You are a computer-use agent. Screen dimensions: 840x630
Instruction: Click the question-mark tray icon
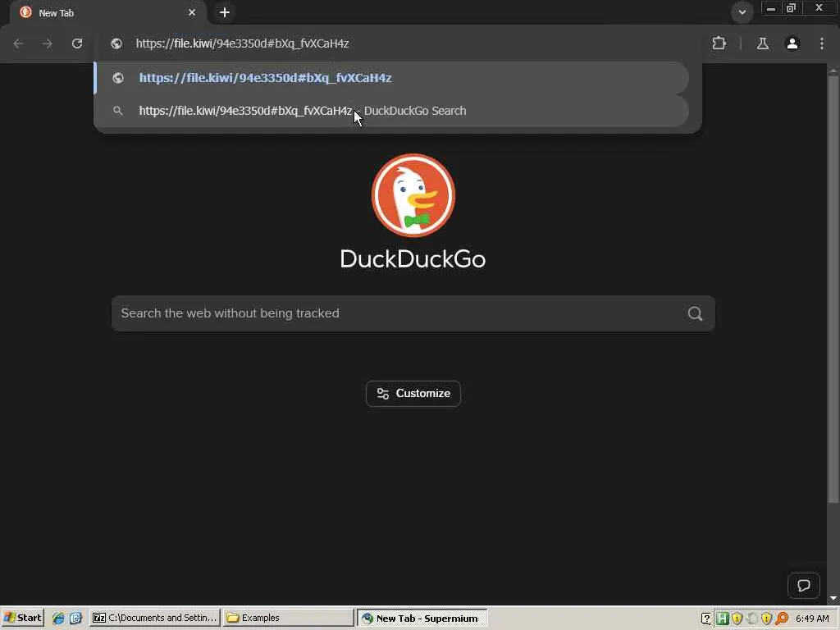[x=706, y=619]
